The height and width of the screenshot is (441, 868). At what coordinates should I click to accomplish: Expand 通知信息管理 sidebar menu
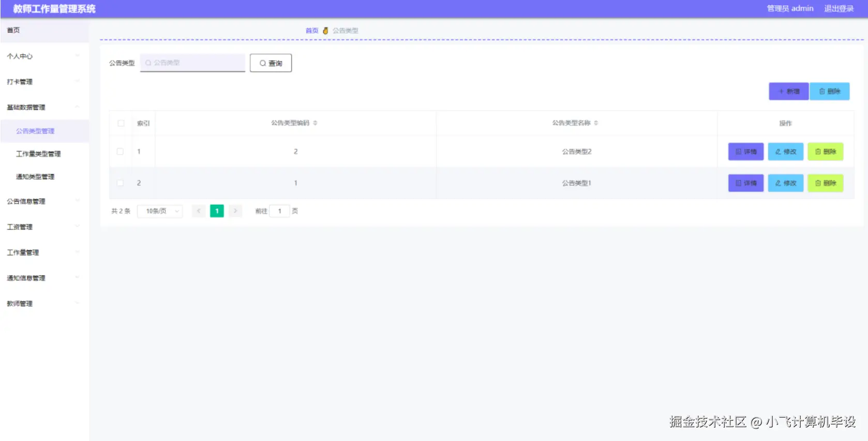tap(44, 278)
